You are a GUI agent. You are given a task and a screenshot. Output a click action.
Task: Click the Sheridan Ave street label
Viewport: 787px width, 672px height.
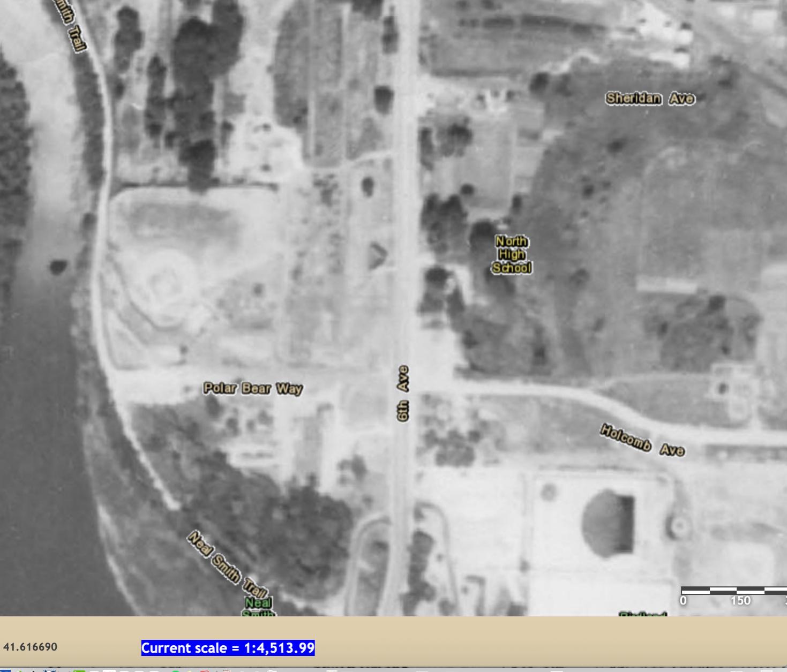coord(650,99)
